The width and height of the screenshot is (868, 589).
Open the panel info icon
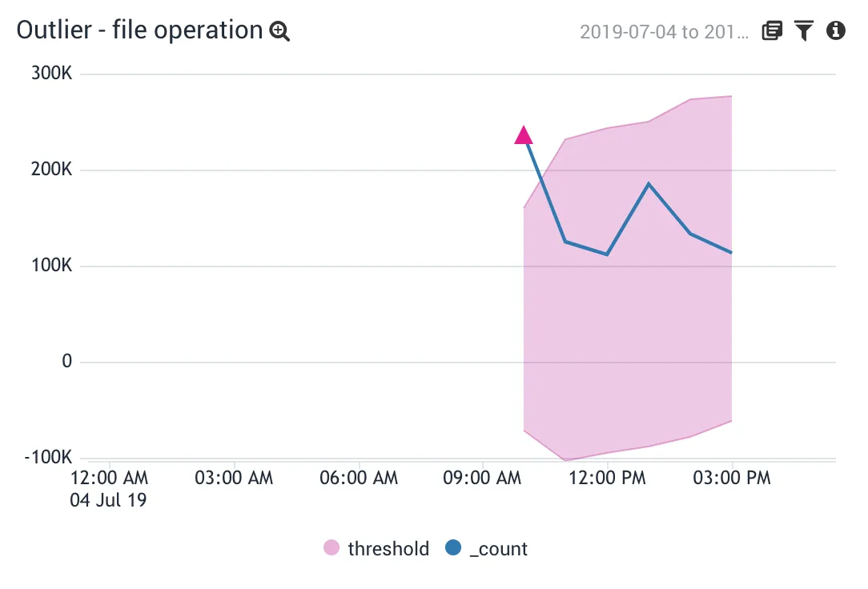pos(836,31)
